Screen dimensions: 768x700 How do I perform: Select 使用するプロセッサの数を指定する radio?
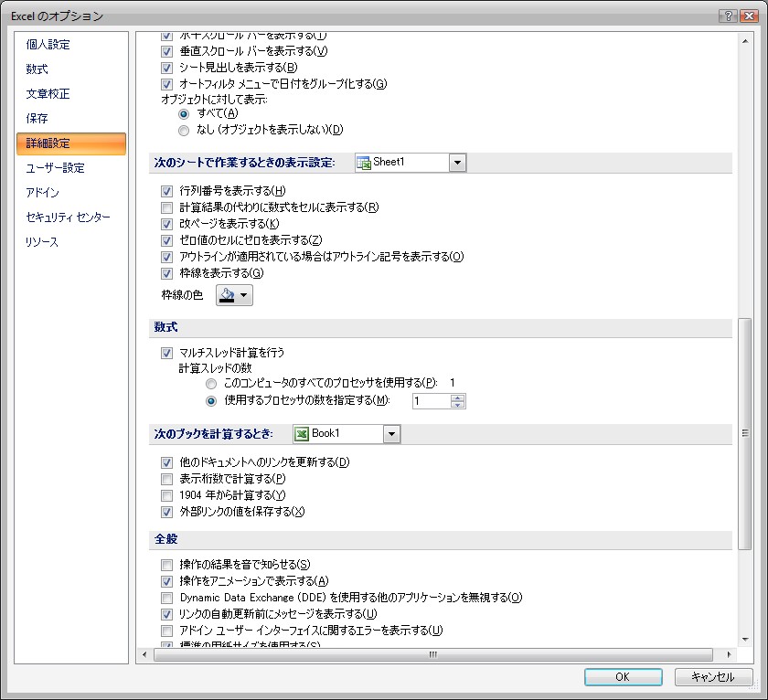click(211, 401)
